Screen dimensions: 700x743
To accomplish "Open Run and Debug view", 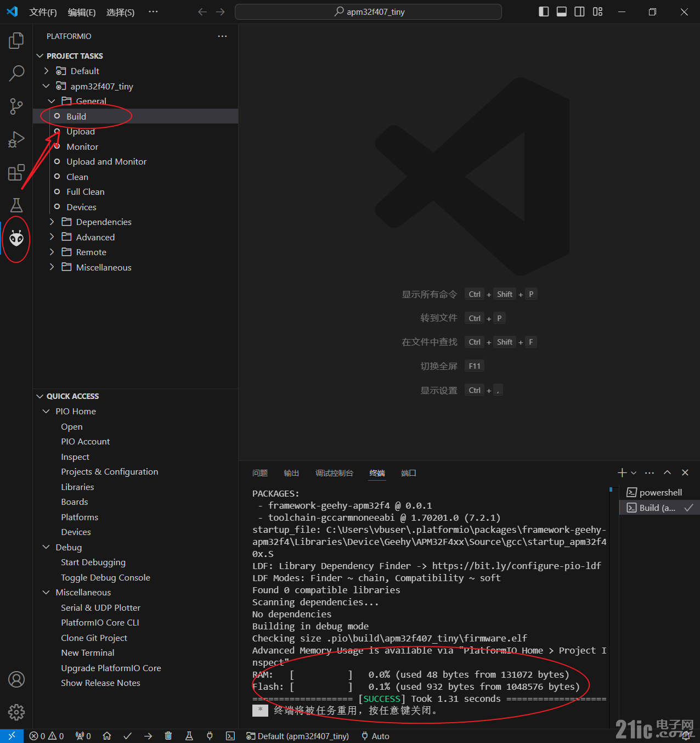I will [x=16, y=139].
